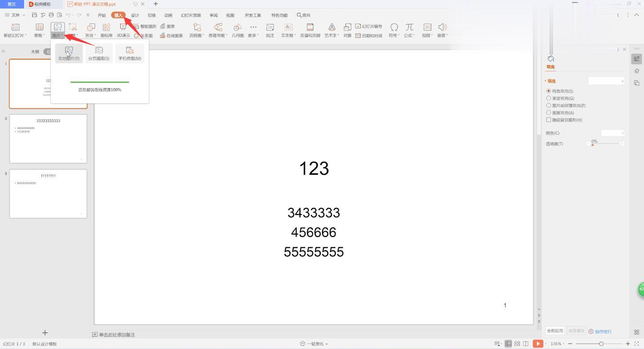Insert a Text Box (文本框)
Screen dimensions: 644x349
tap(288, 30)
